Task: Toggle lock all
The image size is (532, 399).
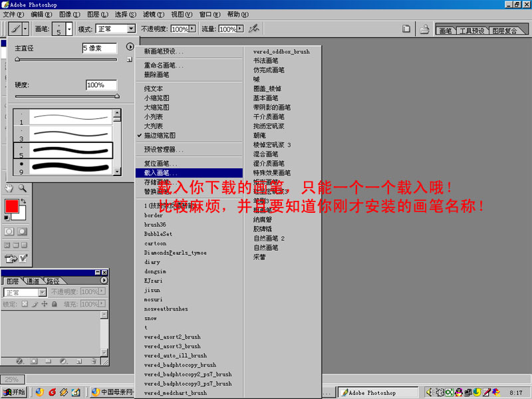Action: [55, 304]
